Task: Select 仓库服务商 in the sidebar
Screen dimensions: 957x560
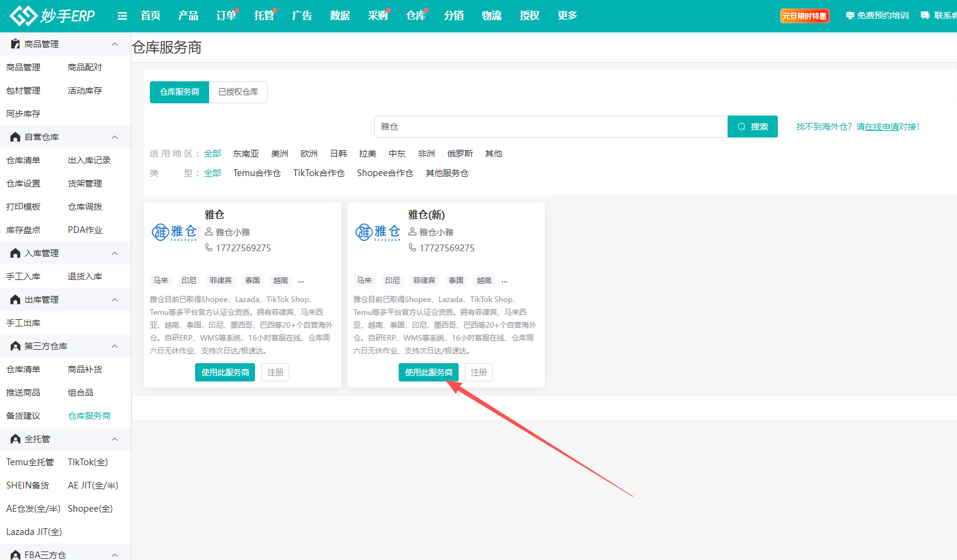Action: pyautogui.click(x=89, y=416)
